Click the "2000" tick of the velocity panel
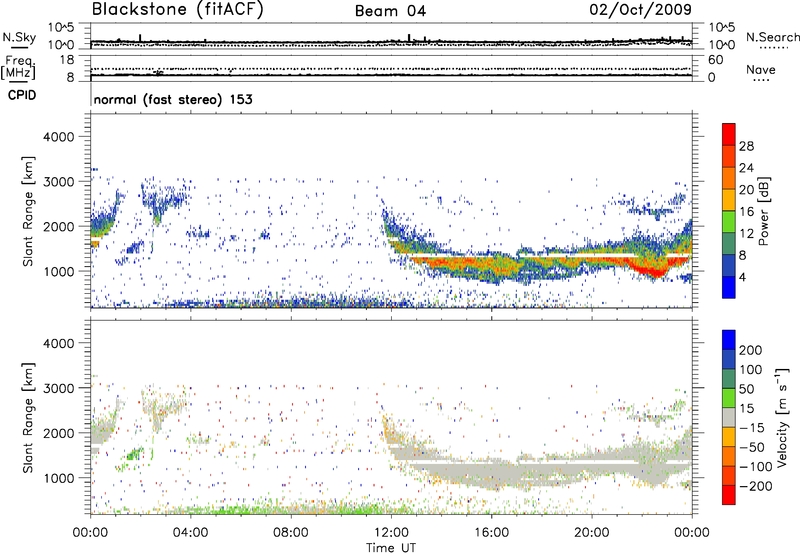 (58, 433)
